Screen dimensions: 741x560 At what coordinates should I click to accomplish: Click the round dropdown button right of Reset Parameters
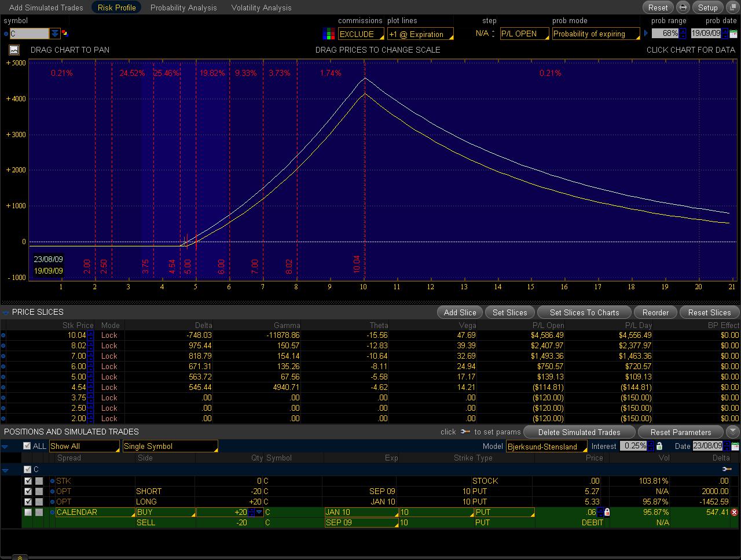pos(732,432)
